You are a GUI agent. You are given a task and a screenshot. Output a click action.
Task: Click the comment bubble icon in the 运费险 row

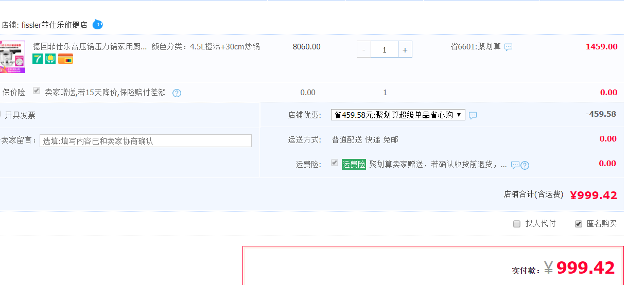pos(515,165)
